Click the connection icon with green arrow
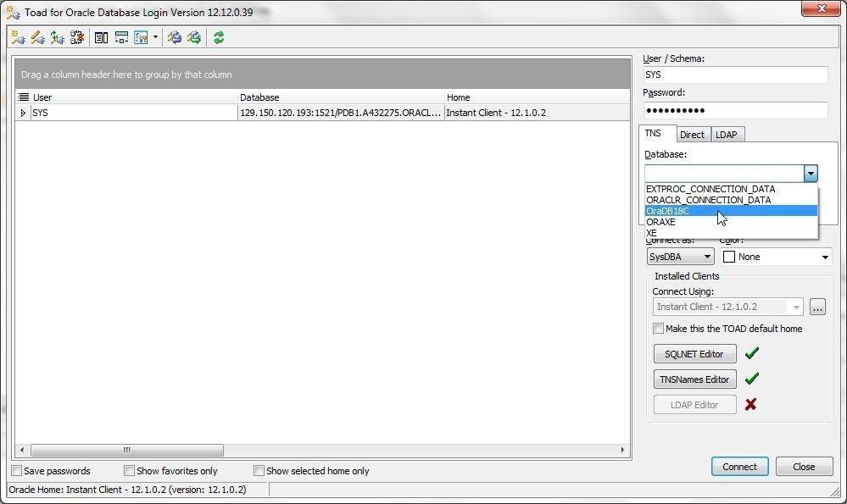The width and height of the screenshot is (847, 504). pyautogui.click(x=194, y=37)
